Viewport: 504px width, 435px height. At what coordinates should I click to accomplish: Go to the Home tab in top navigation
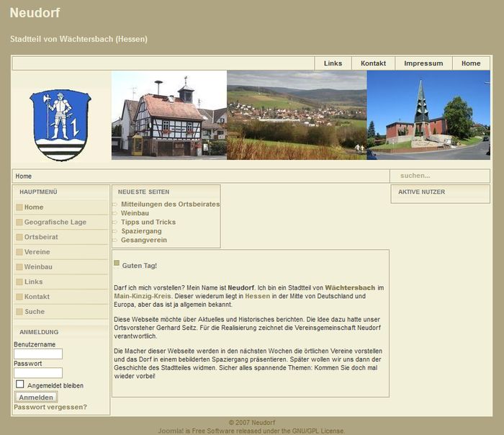point(471,63)
